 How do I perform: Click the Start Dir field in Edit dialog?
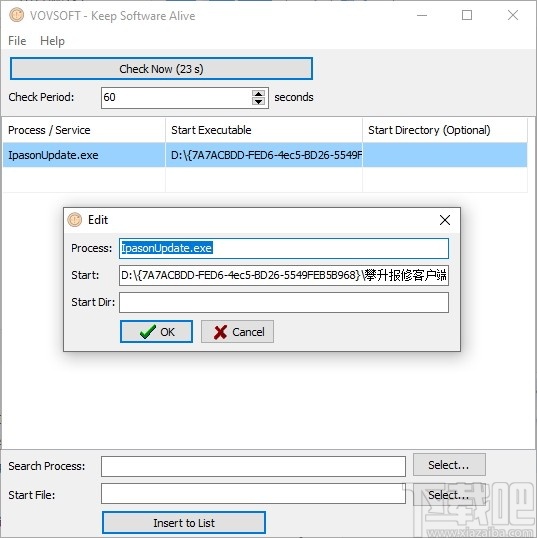(284, 302)
